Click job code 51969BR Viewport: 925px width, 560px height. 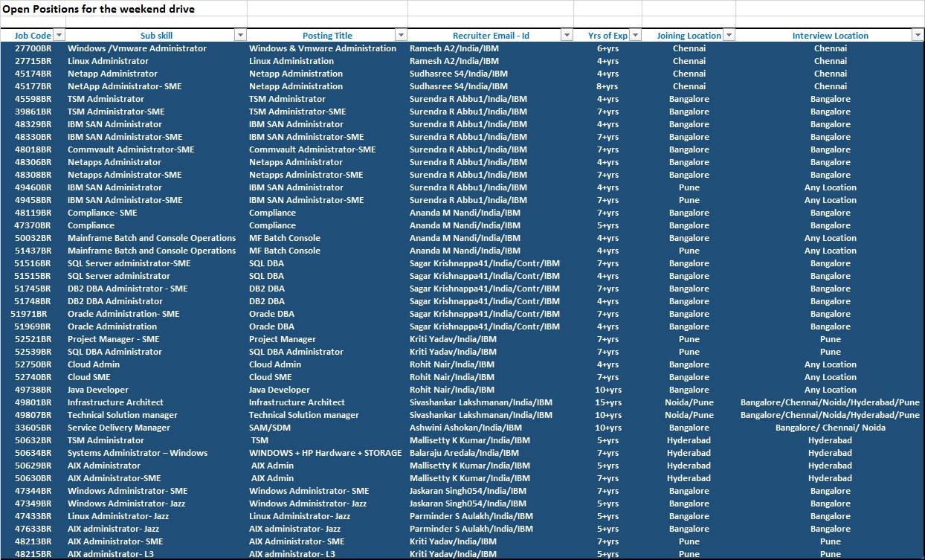point(33,326)
